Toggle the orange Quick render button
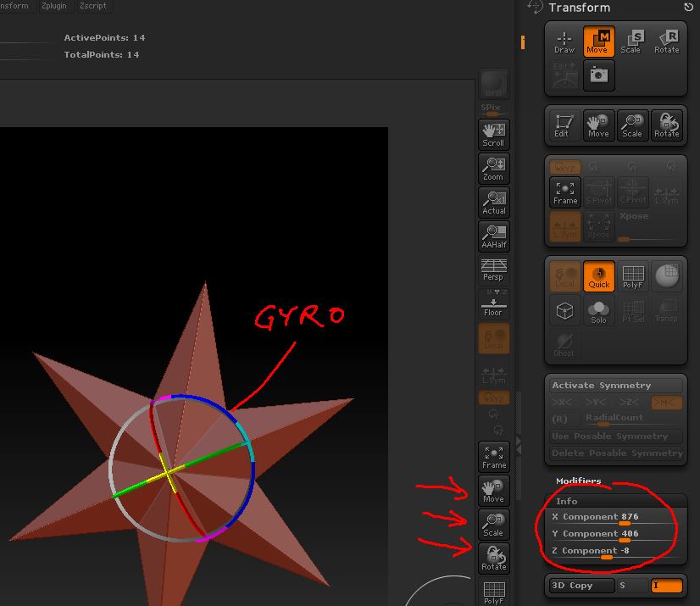700x606 pixels. (x=598, y=276)
